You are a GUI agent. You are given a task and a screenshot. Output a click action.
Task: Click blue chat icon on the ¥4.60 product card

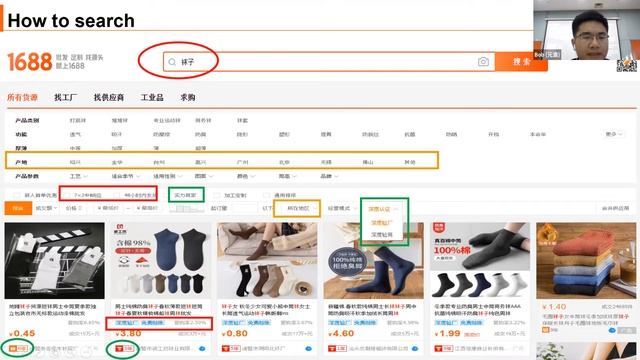click(415, 349)
